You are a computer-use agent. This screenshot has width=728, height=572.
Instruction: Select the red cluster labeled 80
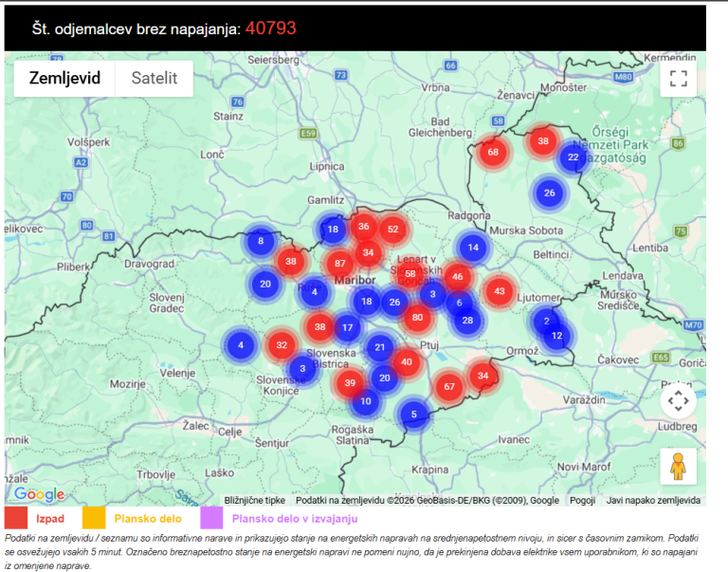(x=417, y=317)
